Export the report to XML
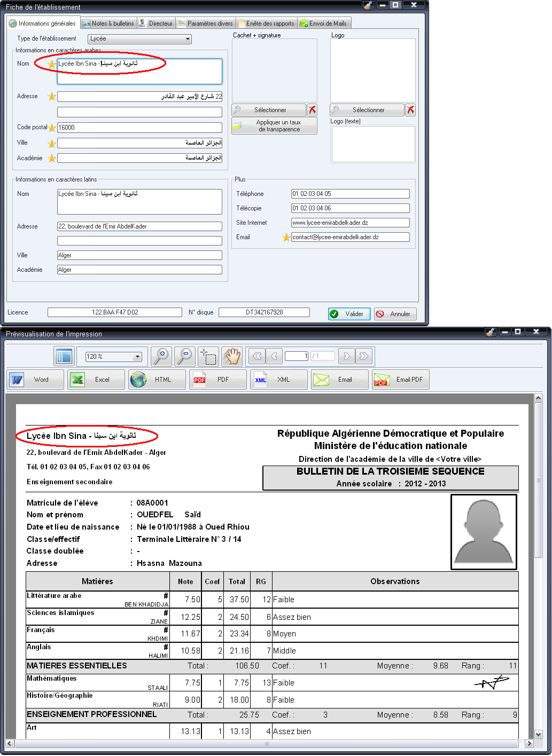 [279, 380]
